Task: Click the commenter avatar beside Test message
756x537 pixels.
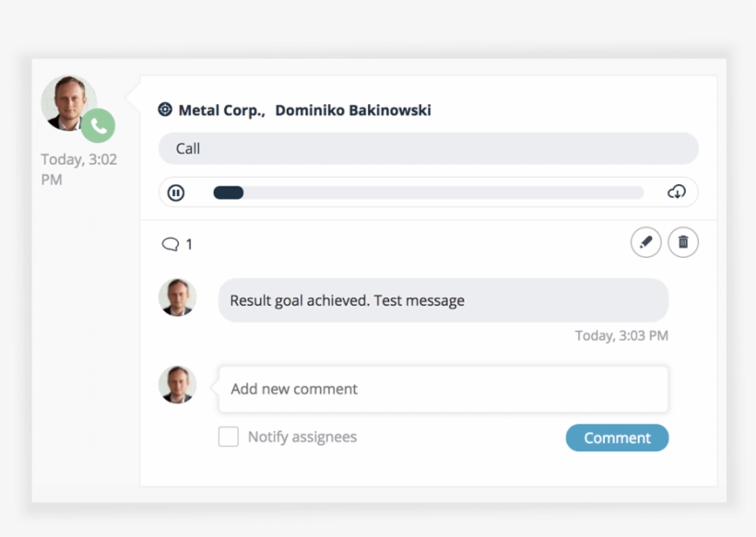Action: tap(178, 298)
